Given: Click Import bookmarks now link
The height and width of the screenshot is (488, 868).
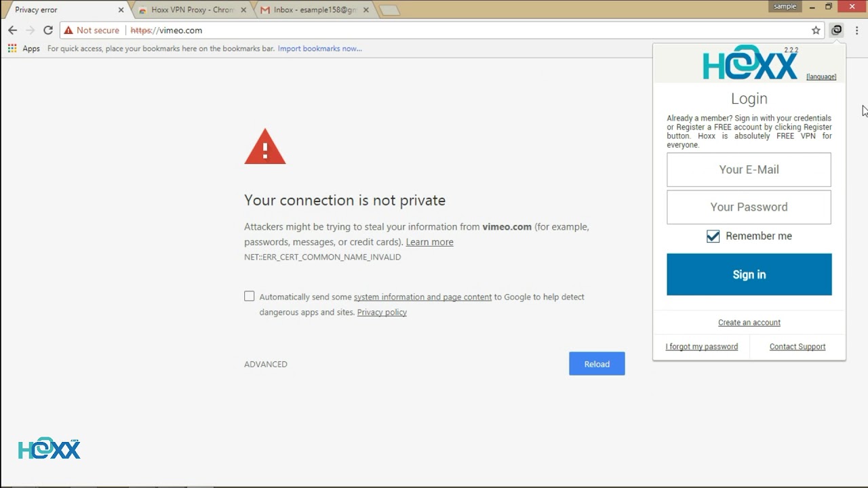Looking at the screenshot, I should pyautogui.click(x=319, y=49).
